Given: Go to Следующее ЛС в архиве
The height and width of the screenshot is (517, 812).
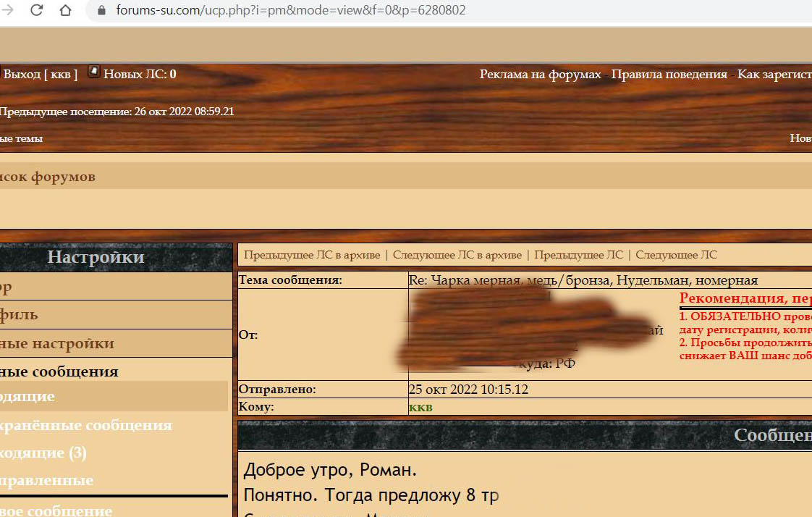Looking at the screenshot, I should click(x=457, y=255).
